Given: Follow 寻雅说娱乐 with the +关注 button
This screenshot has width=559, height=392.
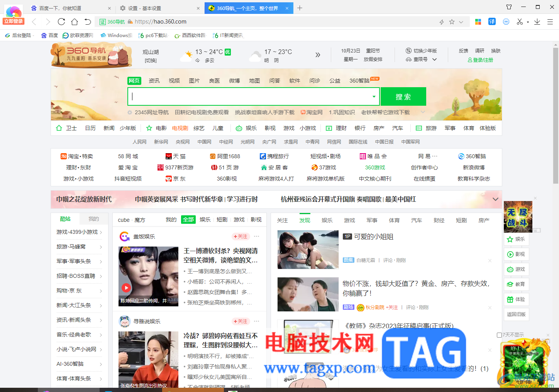Looking at the screenshot, I should pyautogui.click(x=240, y=321).
